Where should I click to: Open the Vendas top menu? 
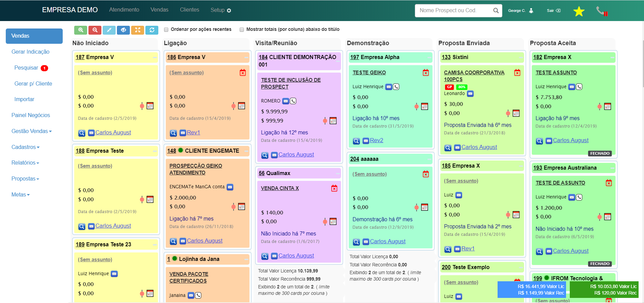[159, 10]
